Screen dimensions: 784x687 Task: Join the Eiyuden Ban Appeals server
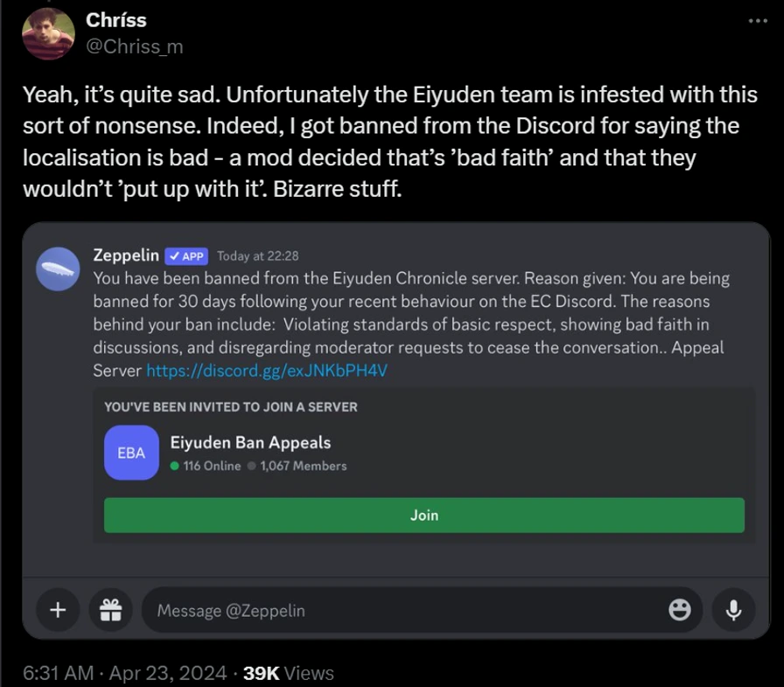click(423, 515)
